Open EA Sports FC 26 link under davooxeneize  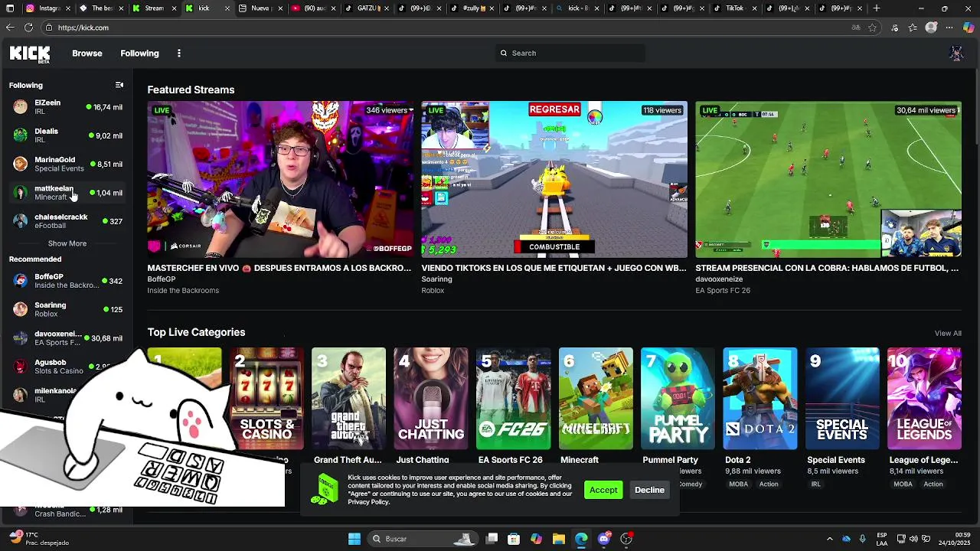tap(723, 291)
